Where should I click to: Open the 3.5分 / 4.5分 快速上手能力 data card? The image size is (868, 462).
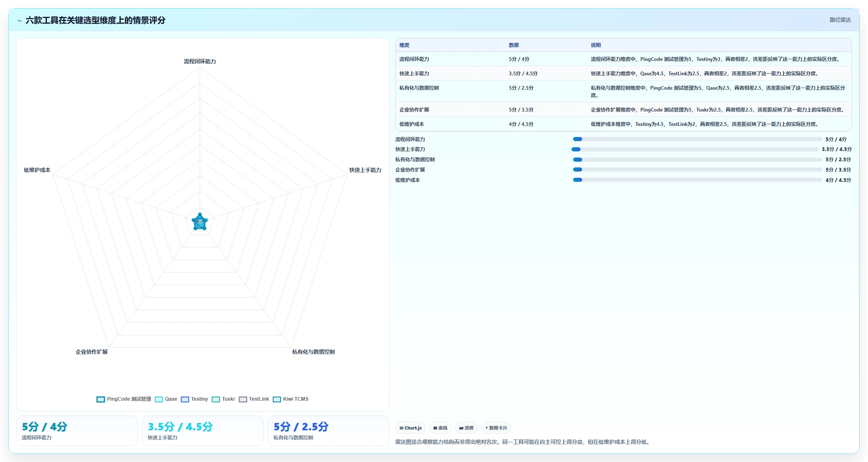203,431
